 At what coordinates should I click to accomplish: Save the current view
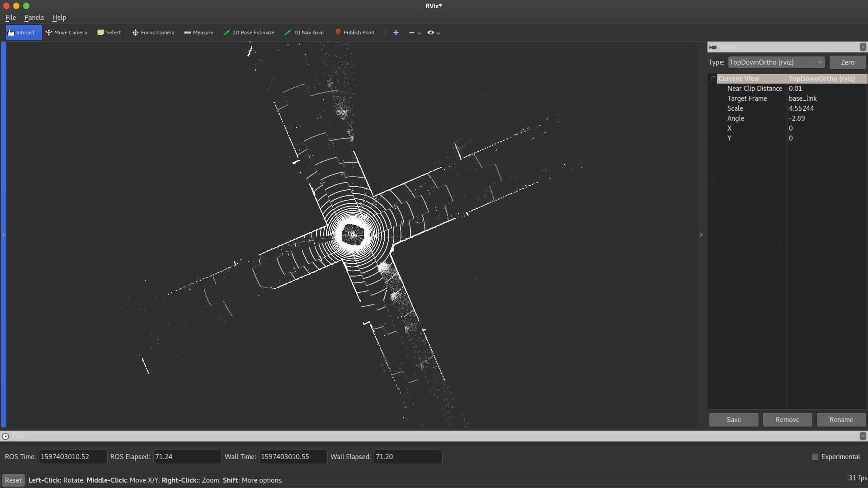(734, 420)
